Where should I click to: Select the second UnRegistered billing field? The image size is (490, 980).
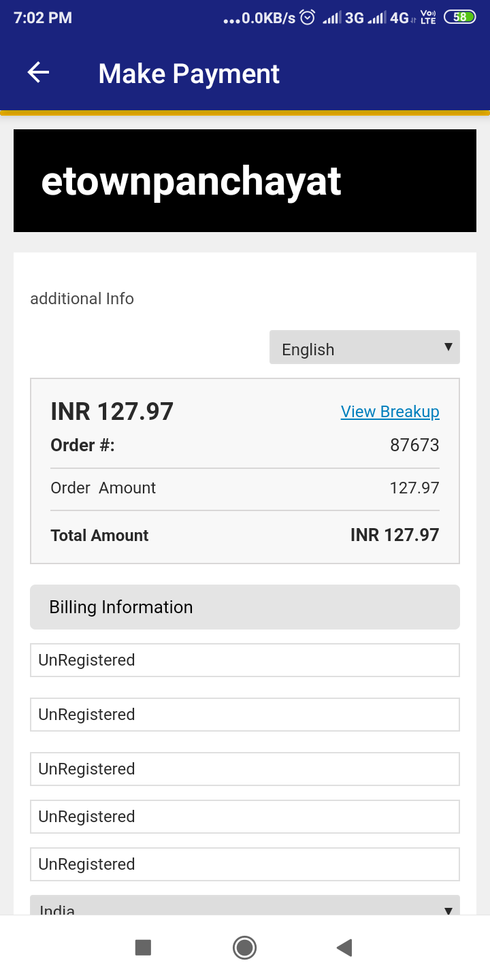coord(245,715)
